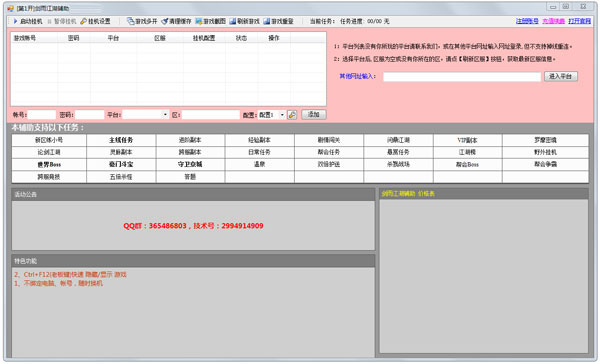Open the 注册账号 link
600x364 pixels.
click(x=527, y=21)
